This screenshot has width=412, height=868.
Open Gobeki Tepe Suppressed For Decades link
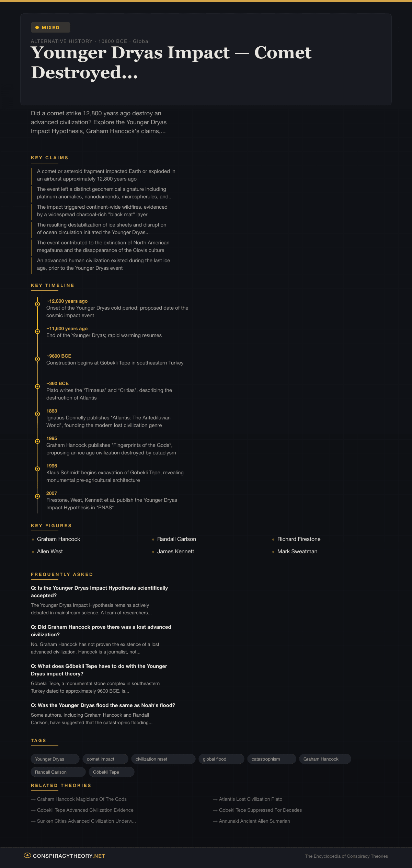coord(260,810)
